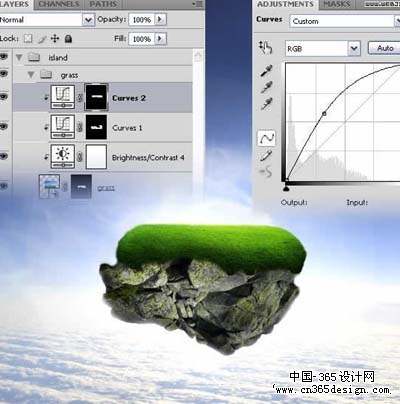Collapse the grass group triangle
This screenshot has height=404, width=400.
pyautogui.click(x=31, y=75)
